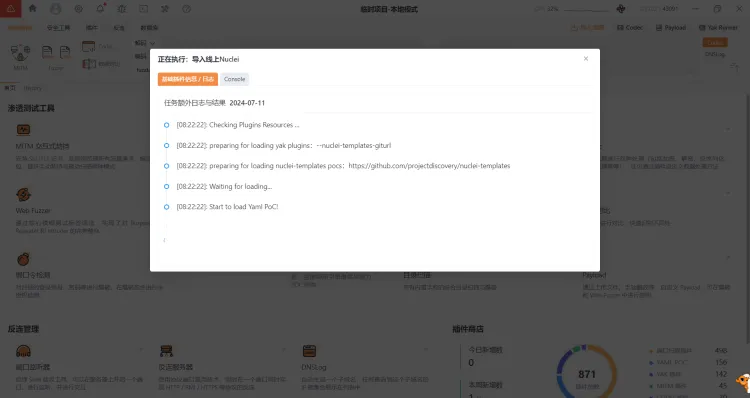
Task: Click the 'Start to load Yaml PoC!' log entry
Action: (227, 207)
